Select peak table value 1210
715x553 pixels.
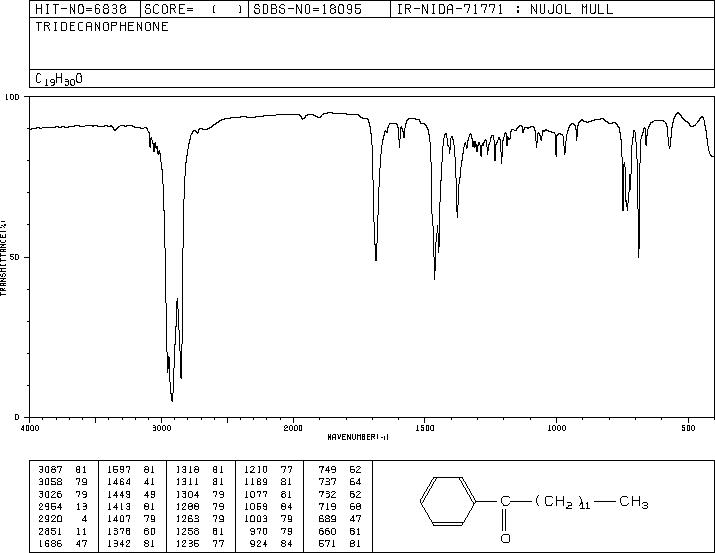(x=256, y=470)
